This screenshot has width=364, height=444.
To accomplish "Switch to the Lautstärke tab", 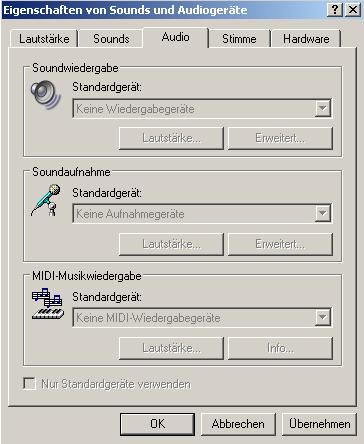I will [x=44, y=39].
